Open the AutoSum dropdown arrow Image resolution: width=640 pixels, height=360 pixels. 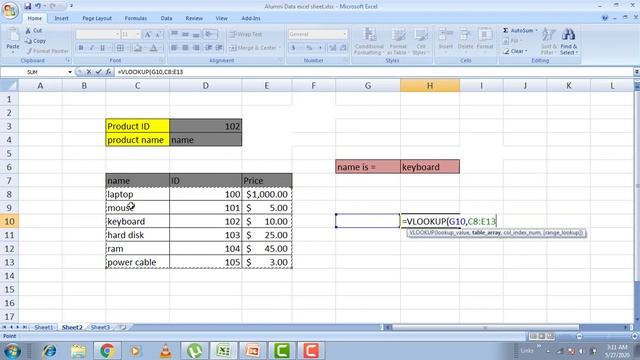coord(536,31)
